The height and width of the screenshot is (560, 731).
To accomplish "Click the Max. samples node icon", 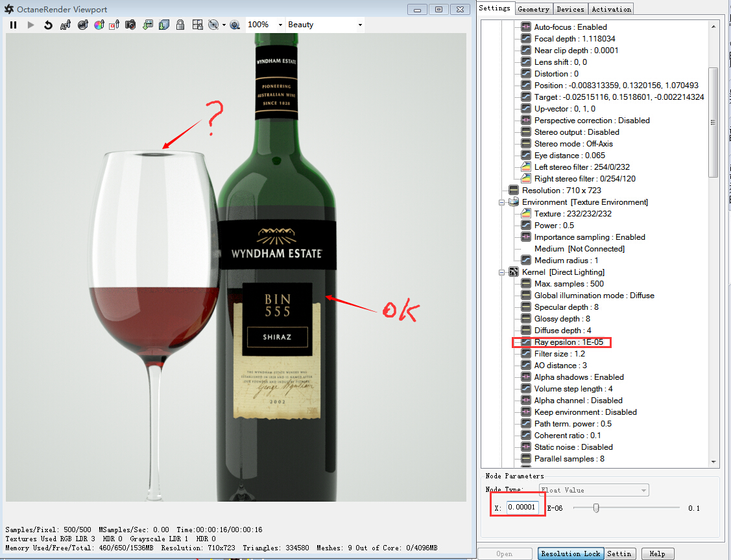I will pos(526,284).
